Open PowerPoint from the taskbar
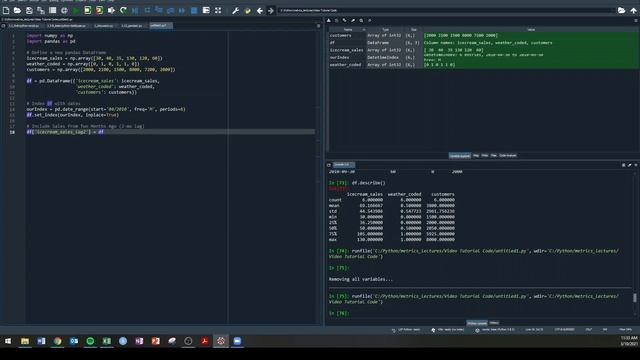 (156, 341)
